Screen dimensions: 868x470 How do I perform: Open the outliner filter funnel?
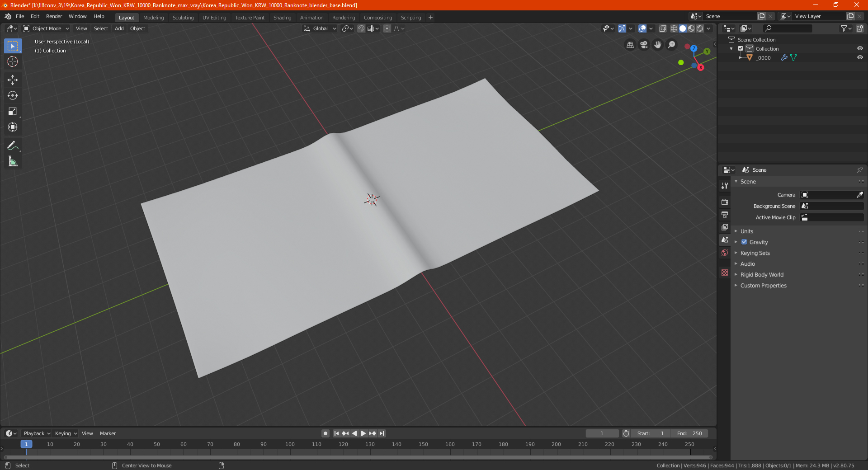click(846, 28)
